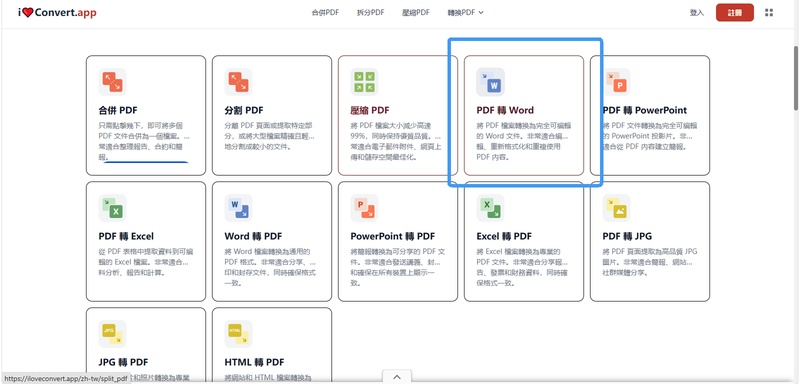This screenshot has height=384, width=800.
Task: Click the PowerPoint 轉 PDF icon
Action: 364,208
